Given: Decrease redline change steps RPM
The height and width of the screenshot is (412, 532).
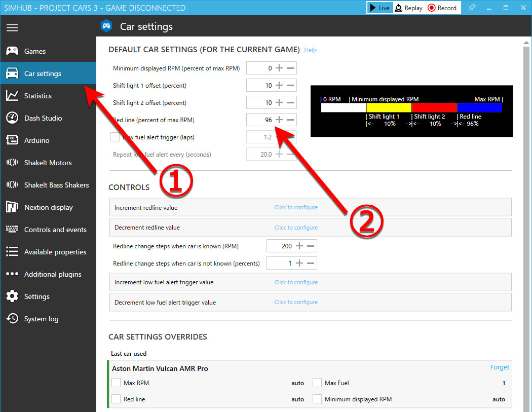Looking at the screenshot, I should pos(311,246).
